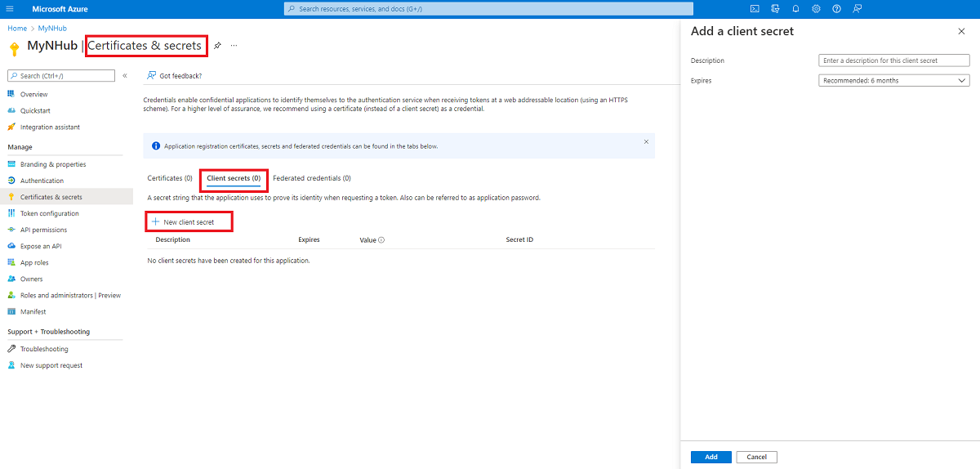Click the New support request icon
980x469 pixels.
(11, 365)
